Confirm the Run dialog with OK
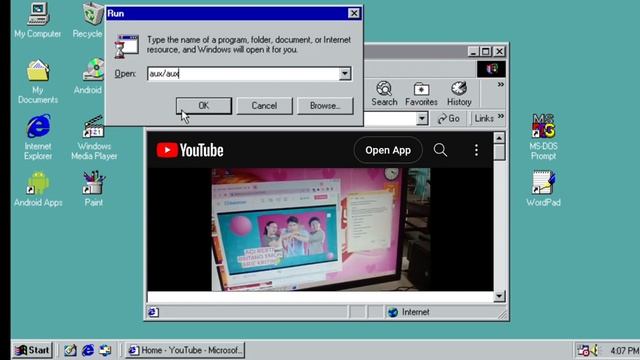The width and height of the screenshot is (640, 360). 204,106
